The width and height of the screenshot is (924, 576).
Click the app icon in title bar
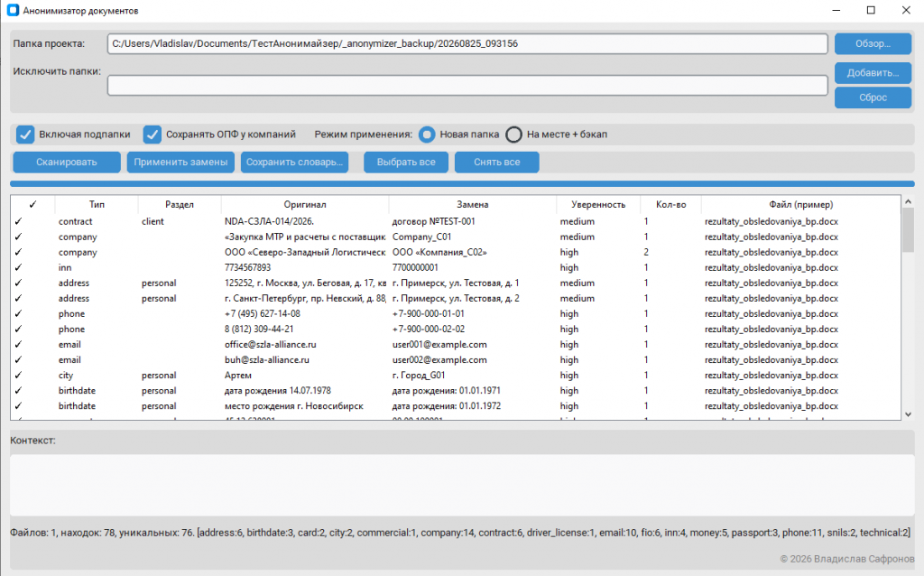13,10
